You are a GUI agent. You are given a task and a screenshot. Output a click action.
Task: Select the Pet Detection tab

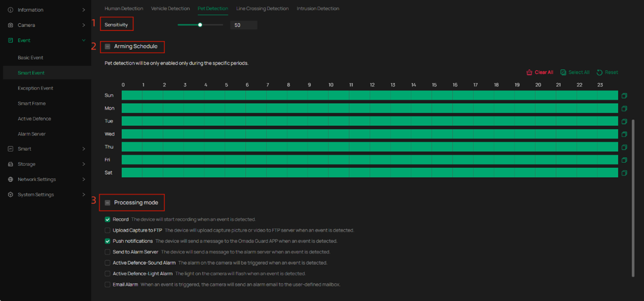click(x=212, y=9)
